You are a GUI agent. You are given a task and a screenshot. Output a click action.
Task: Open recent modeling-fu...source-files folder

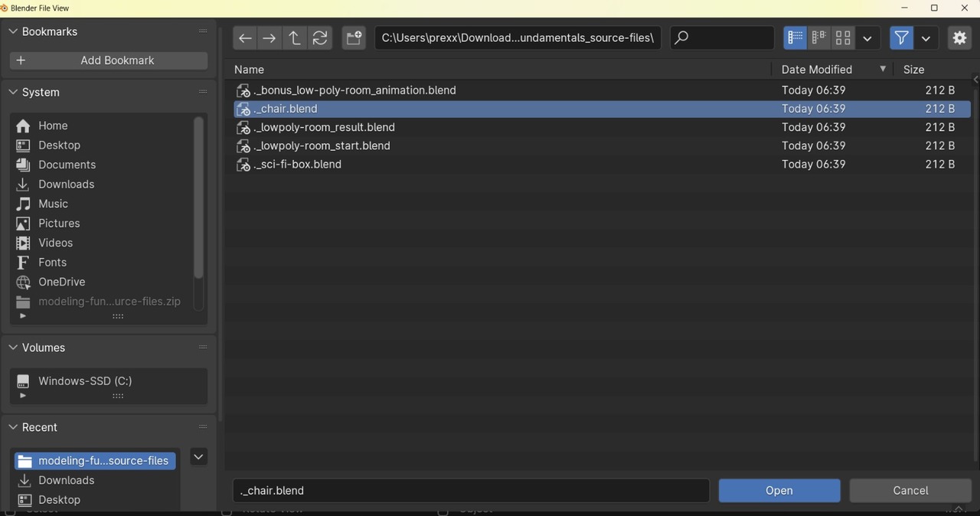[x=95, y=461]
